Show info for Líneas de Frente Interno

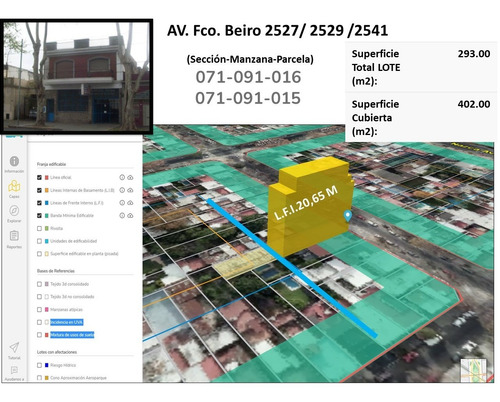click(x=122, y=203)
